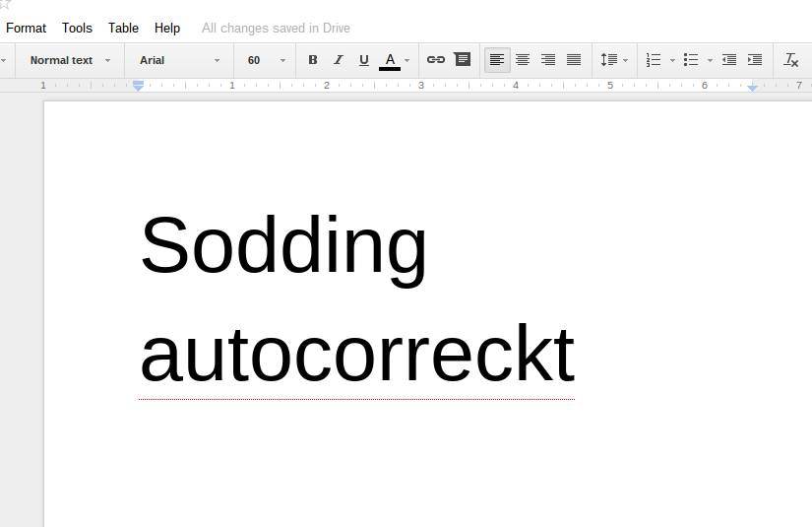
Task: Insert a link using the link icon
Action: point(436,60)
